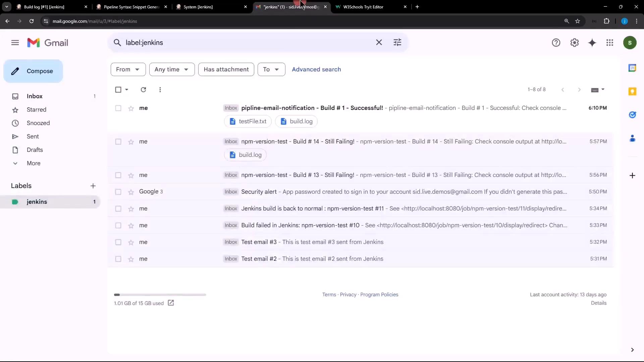Open Gemini sparkle icon

click(x=592, y=43)
